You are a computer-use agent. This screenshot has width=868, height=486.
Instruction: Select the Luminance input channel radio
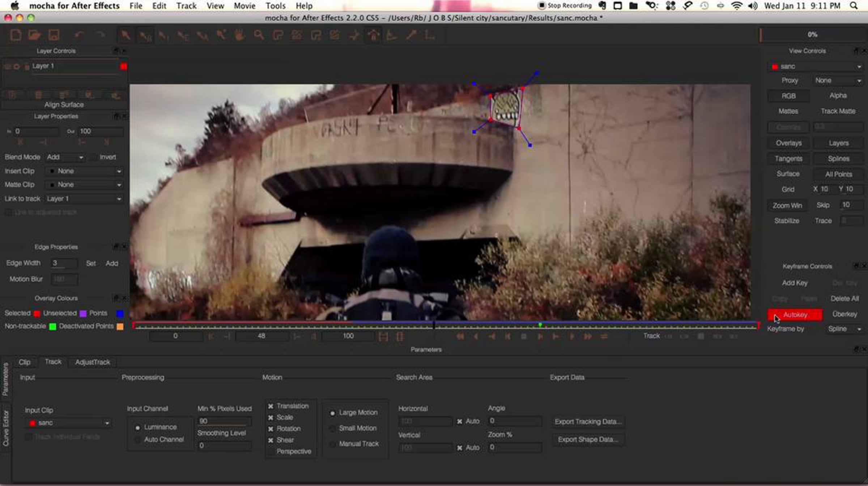pyautogui.click(x=137, y=428)
